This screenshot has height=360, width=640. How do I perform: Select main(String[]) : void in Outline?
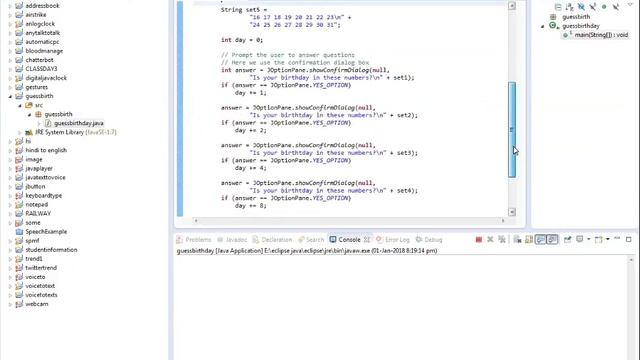tap(601, 35)
